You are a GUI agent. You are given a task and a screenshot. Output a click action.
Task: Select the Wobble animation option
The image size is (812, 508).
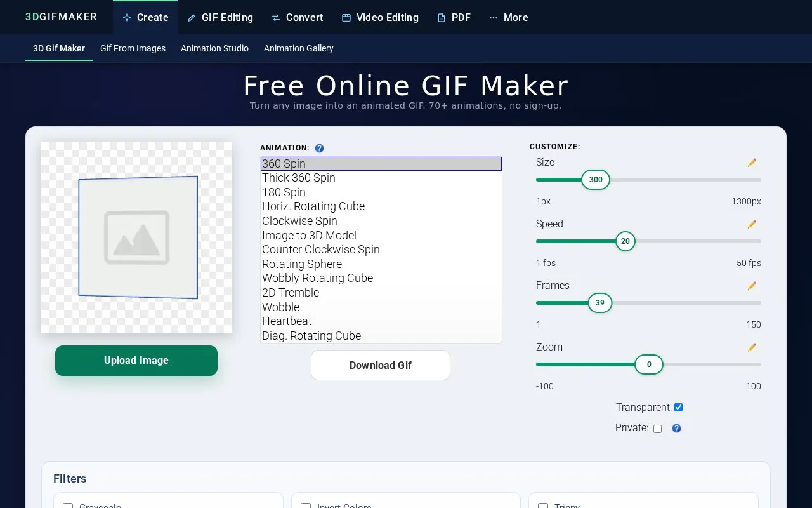(381, 307)
